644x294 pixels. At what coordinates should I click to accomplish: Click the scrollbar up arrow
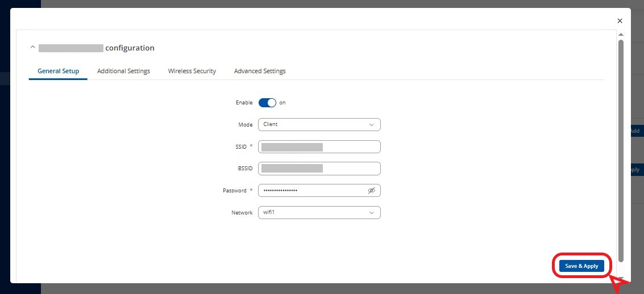pyautogui.click(x=621, y=35)
